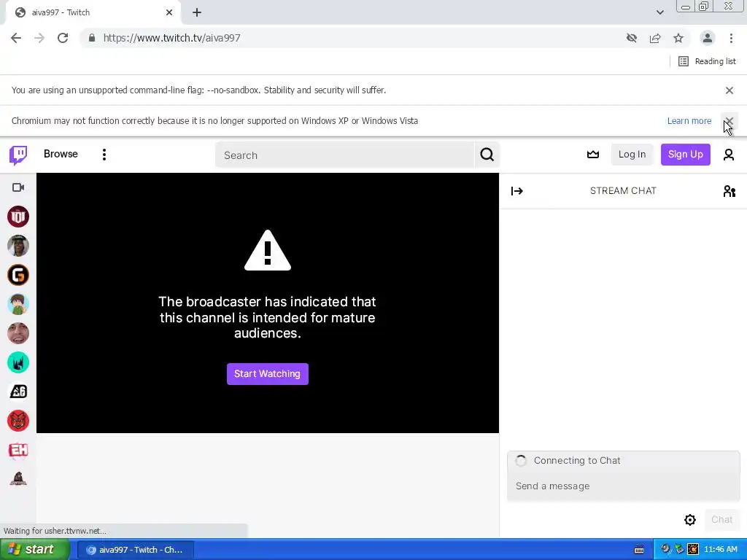
Task: Dismiss the Windows XP unsupported warning bar
Action: pyautogui.click(x=729, y=120)
